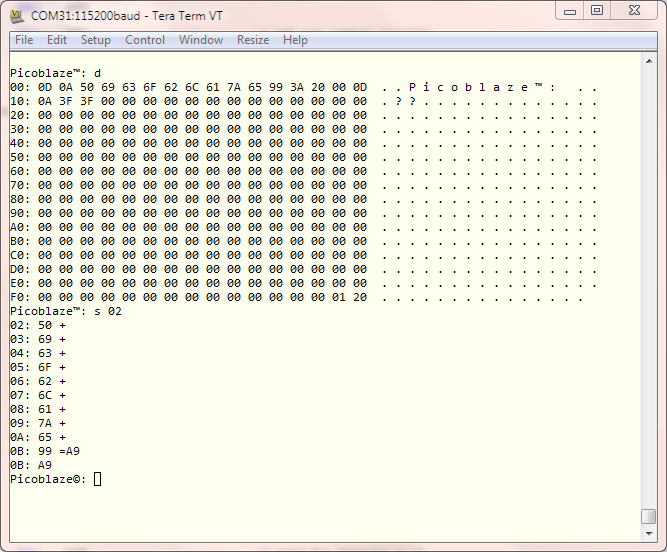Click the 'C0:' dump row address
Screen dimensions: 667x552
point(20,255)
